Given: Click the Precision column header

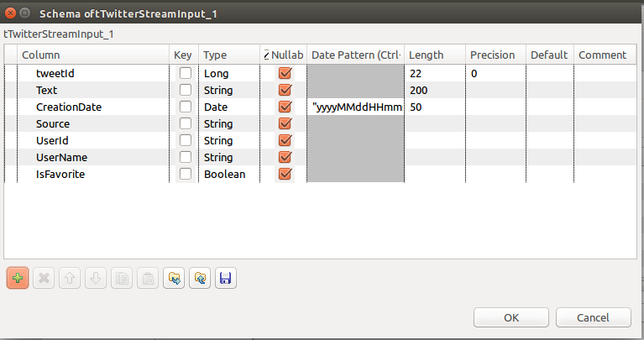Looking at the screenshot, I should (x=495, y=55).
